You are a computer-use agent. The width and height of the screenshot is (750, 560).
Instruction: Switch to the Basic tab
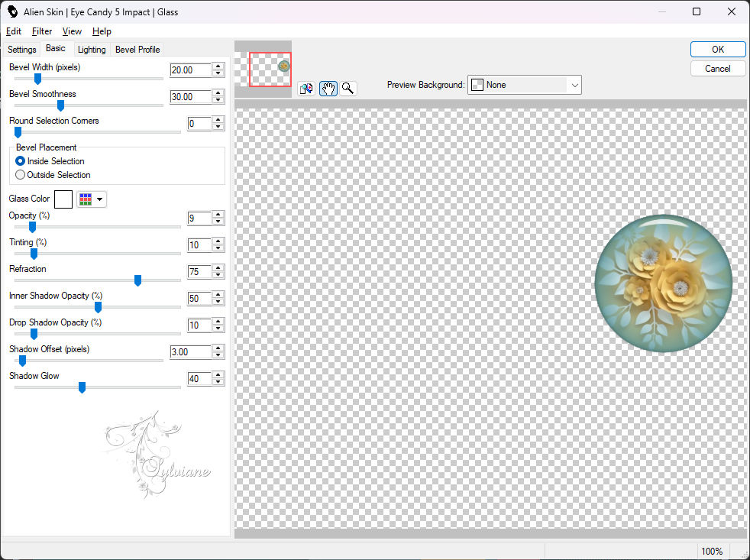(56, 48)
